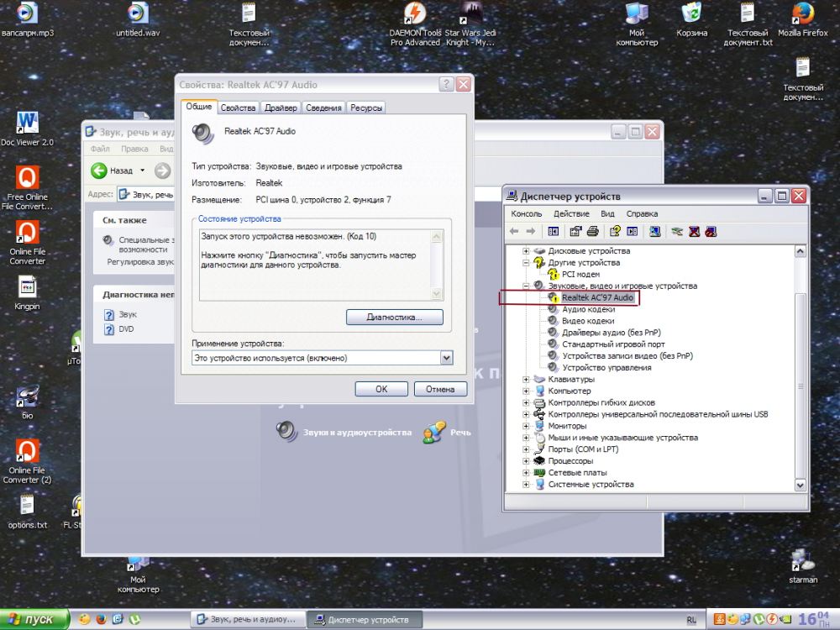Select Стандартный игровой порт tree item
This screenshot has height=630, width=840.
(x=613, y=344)
